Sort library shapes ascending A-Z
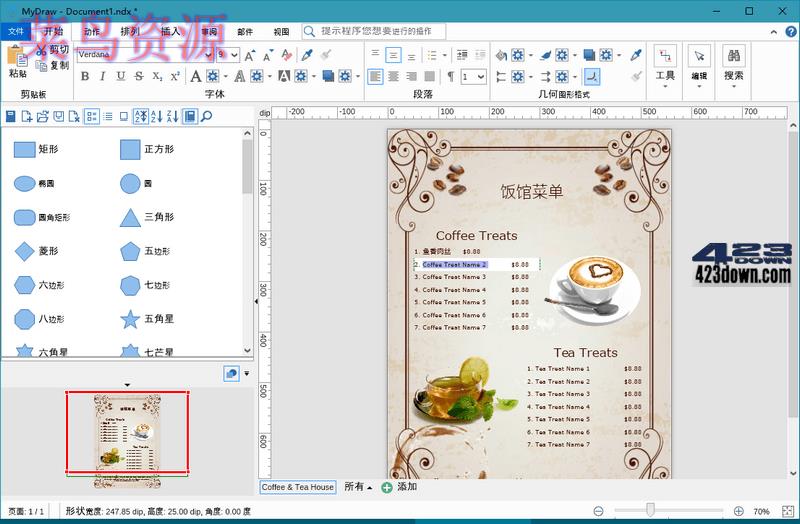Screen dimensions: 800x524 click(x=157, y=117)
